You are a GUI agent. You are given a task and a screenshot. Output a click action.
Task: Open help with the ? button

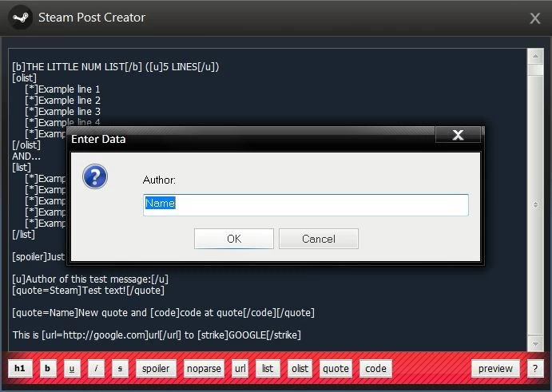(x=535, y=368)
